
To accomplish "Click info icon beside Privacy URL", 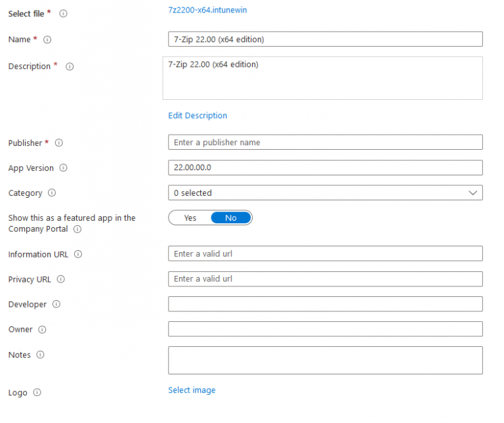I will 61,279.
